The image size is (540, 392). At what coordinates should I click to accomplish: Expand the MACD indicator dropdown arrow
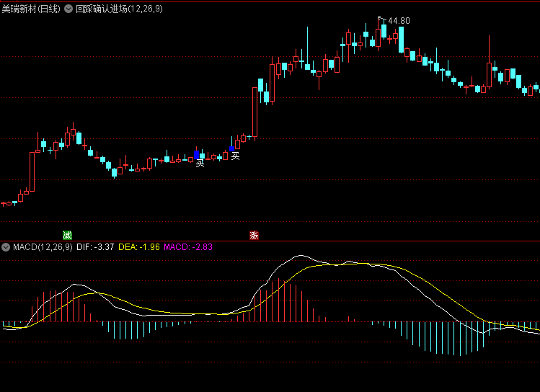6,247
